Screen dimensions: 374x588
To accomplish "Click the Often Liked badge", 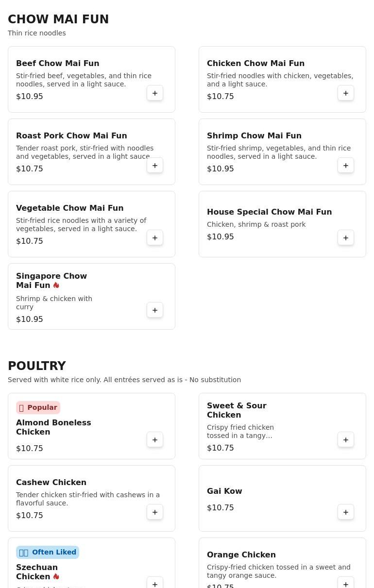I will [48, 552].
